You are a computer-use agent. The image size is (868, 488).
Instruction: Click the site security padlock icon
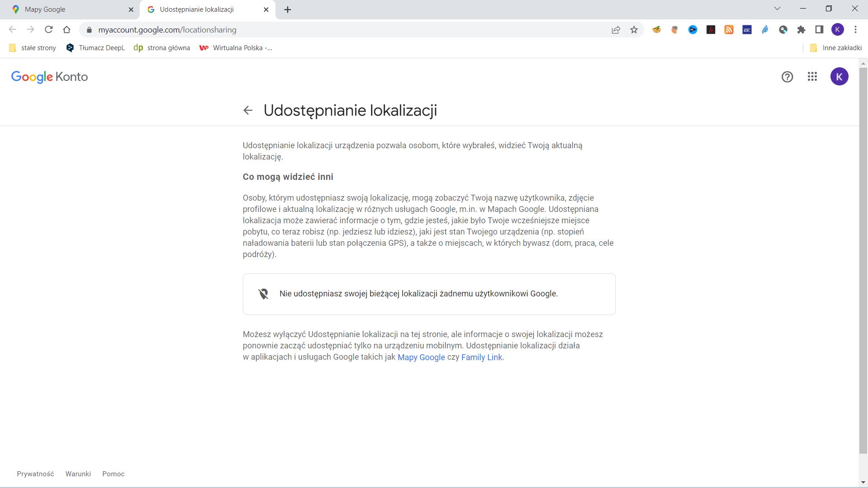(90, 30)
